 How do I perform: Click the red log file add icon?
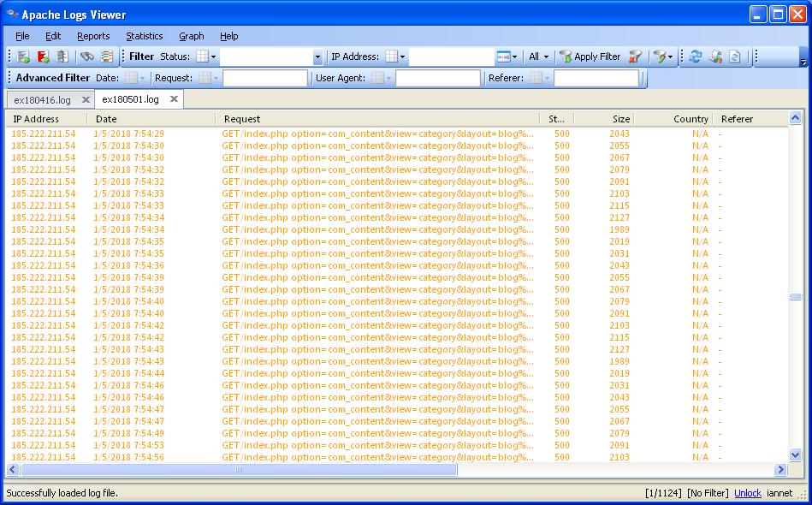[x=43, y=56]
